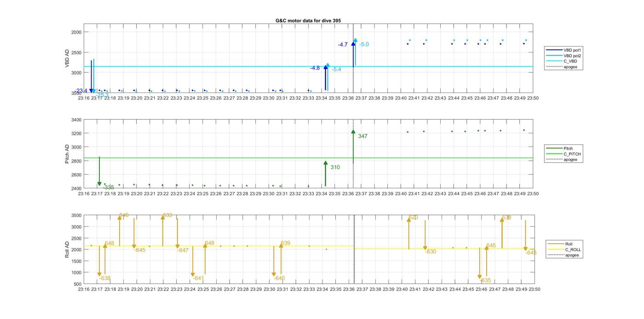644x319 pixels.
Task: Click the '2500' tick on the VBD axis
Action: [x=76, y=52]
